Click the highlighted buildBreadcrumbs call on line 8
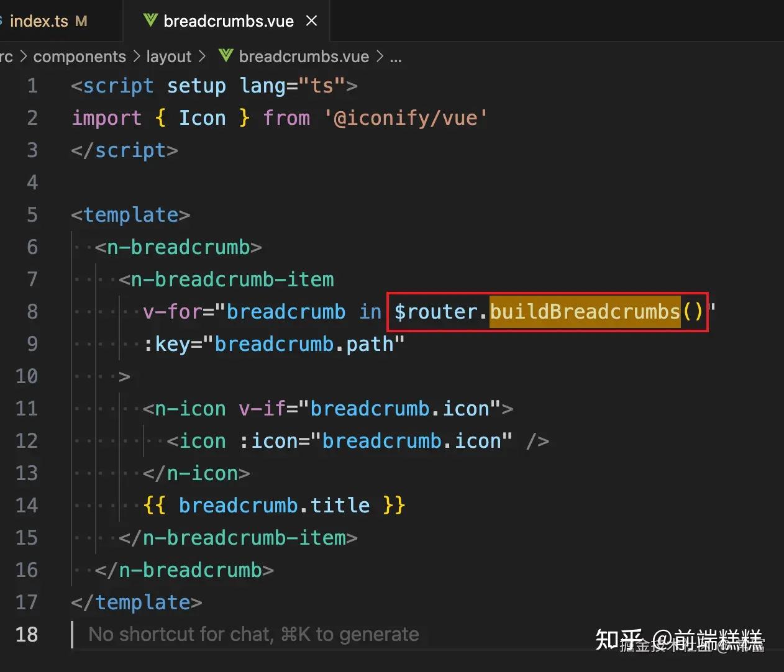The width and height of the screenshot is (784, 672). [585, 311]
